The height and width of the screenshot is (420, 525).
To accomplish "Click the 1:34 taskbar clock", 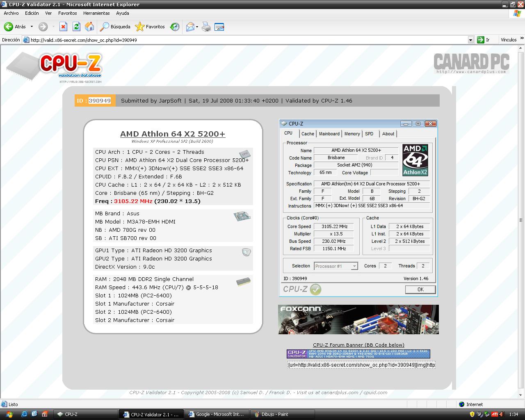I will 514,414.
